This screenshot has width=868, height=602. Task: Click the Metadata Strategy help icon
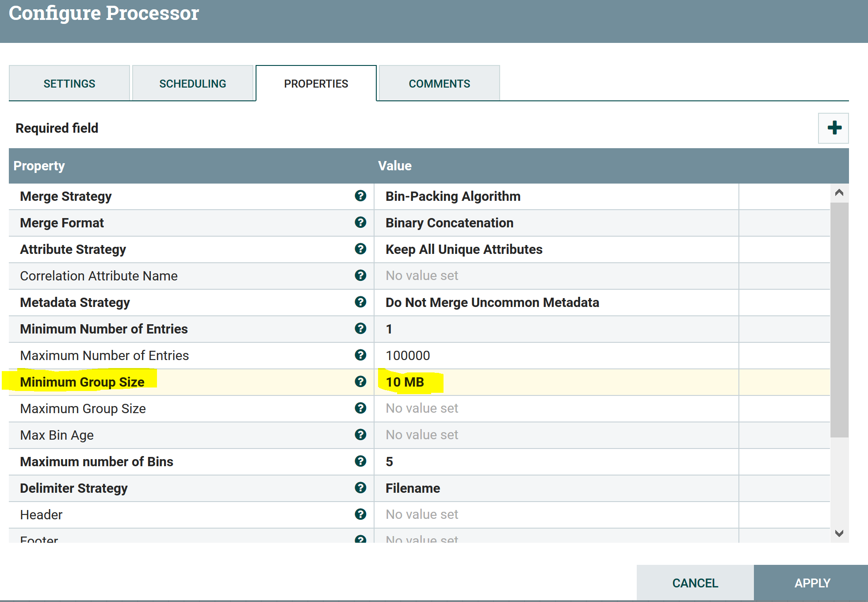[x=361, y=303]
